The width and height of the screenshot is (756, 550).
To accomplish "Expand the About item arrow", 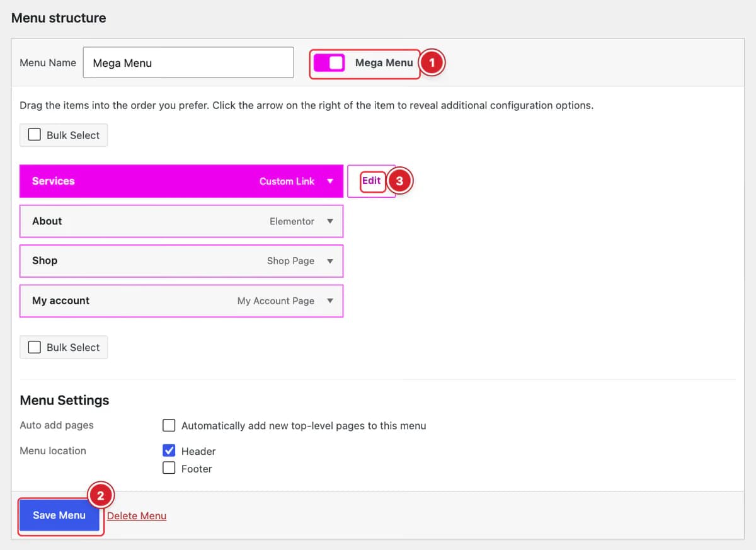I will pos(330,221).
